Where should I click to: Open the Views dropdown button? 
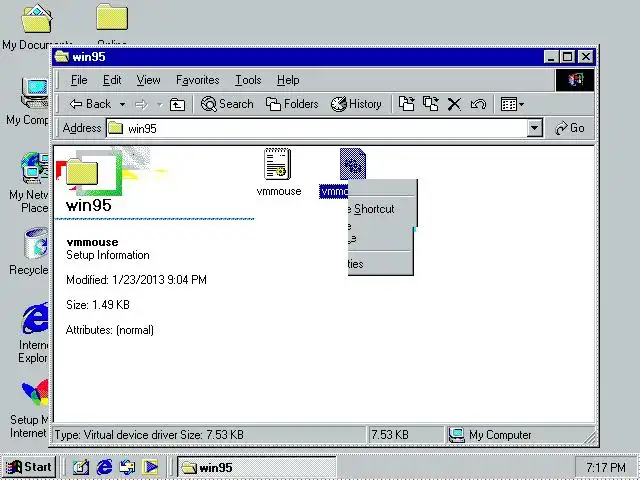512,104
